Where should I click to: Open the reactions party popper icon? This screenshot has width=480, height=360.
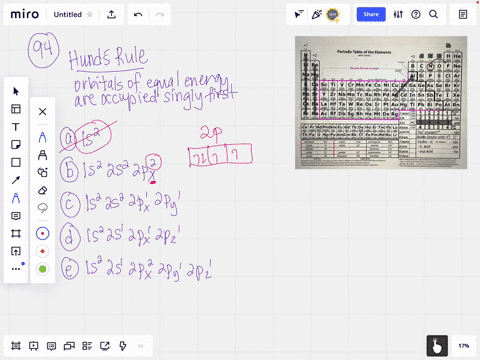[316, 14]
